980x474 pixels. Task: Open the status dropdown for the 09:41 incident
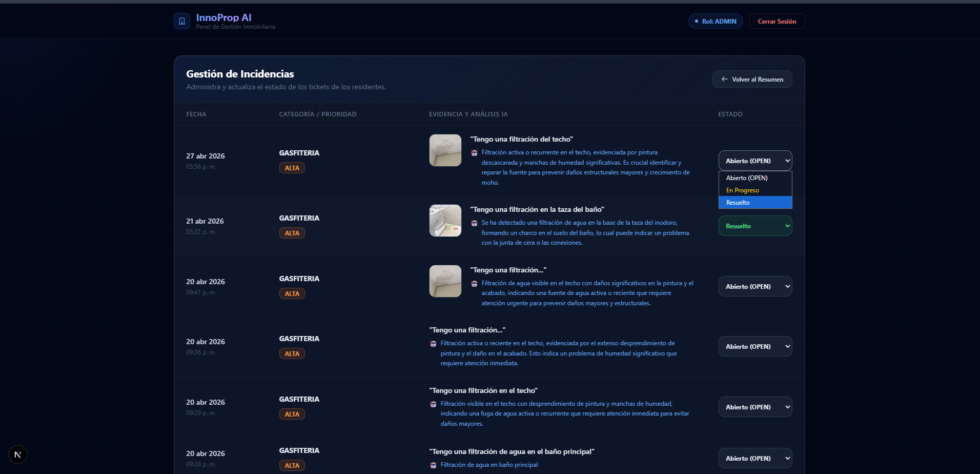pos(755,286)
